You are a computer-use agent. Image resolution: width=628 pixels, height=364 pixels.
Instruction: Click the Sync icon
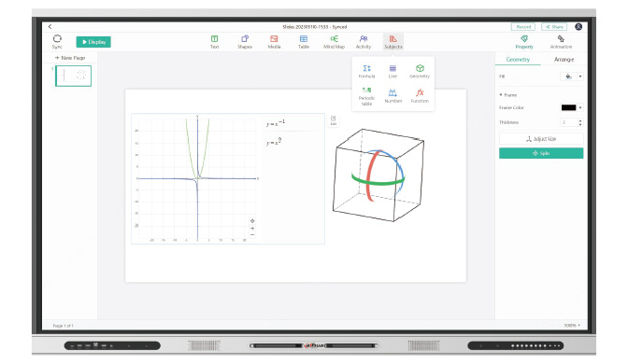click(57, 42)
